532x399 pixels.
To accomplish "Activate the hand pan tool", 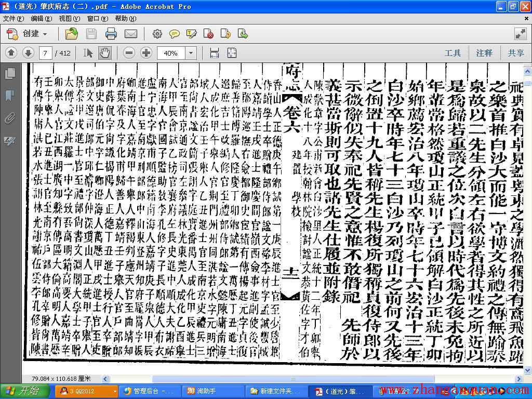I will coord(105,53).
